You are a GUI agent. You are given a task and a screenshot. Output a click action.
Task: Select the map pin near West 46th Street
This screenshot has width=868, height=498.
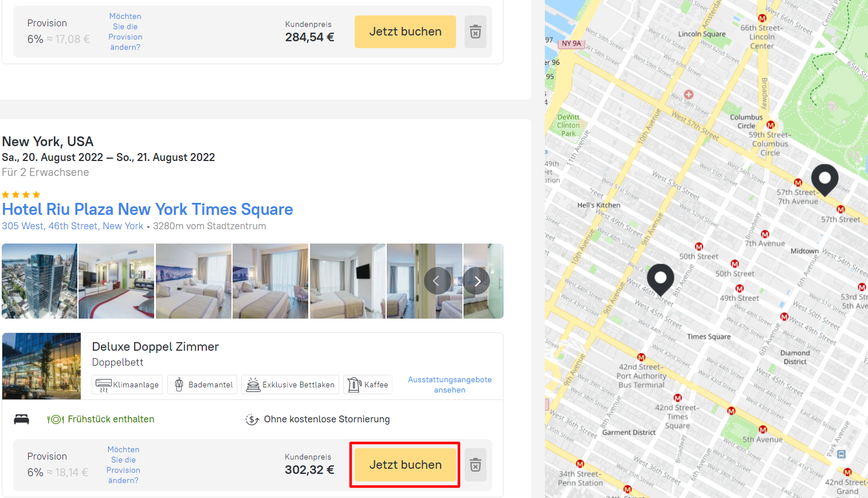[660, 279]
